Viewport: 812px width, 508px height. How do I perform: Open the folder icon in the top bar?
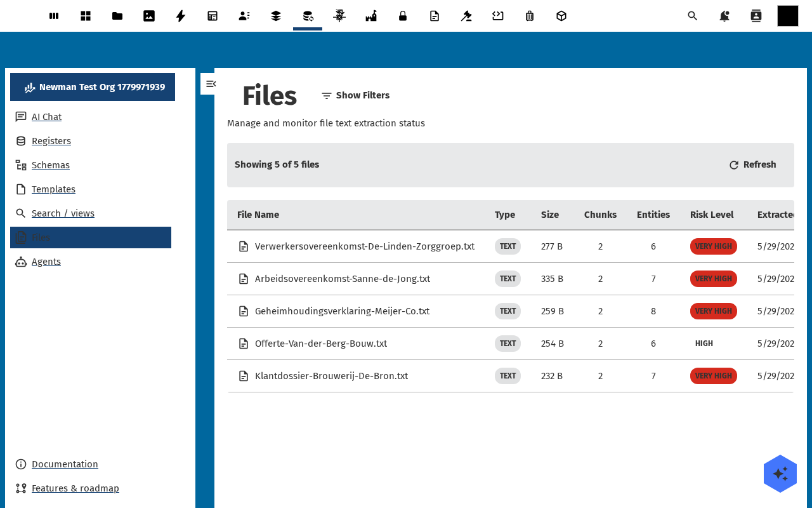117,16
